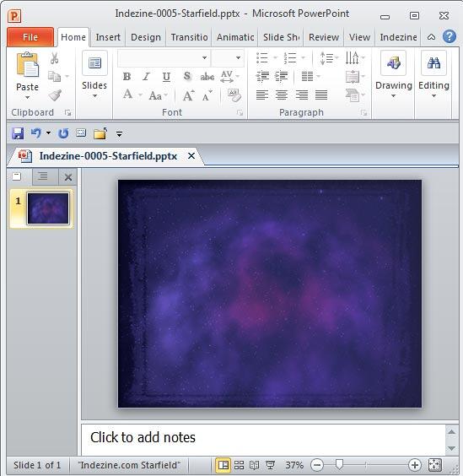The height and width of the screenshot is (476, 463).
Task: Decrease list indent level
Action: pyautogui.click(x=262, y=76)
